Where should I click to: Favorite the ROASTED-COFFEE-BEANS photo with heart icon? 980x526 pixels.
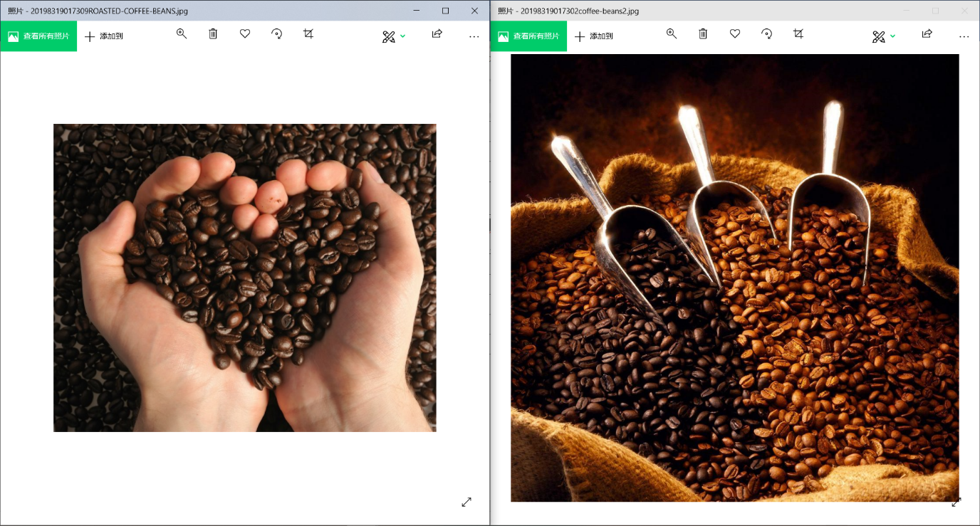[x=245, y=33]
